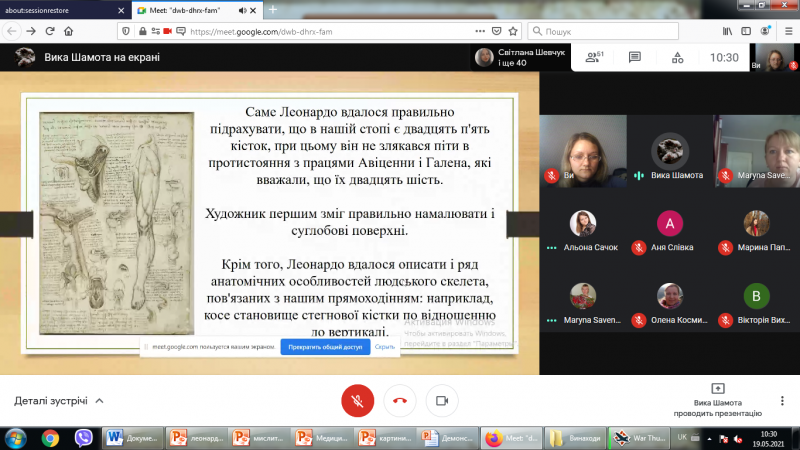This screenshot has width=800, height=450.
Task: Click the muted volume tray icon
Action: click(x=737, y=438)
